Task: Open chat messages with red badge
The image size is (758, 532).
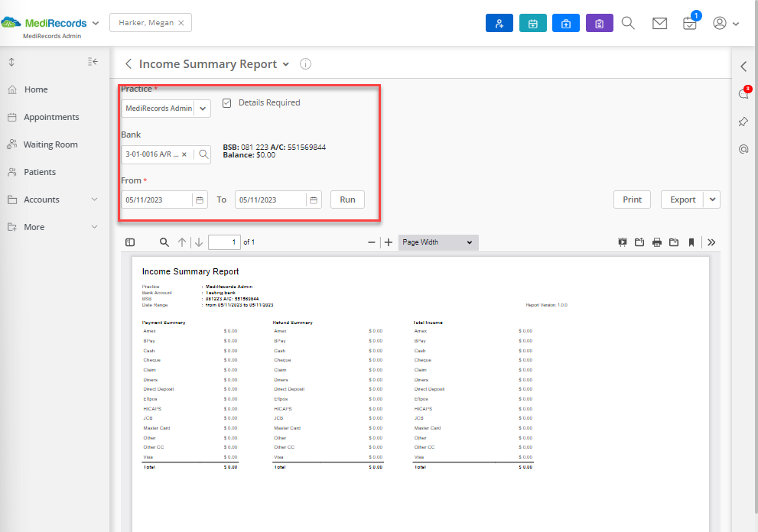Action: click(x=744, y=92)
